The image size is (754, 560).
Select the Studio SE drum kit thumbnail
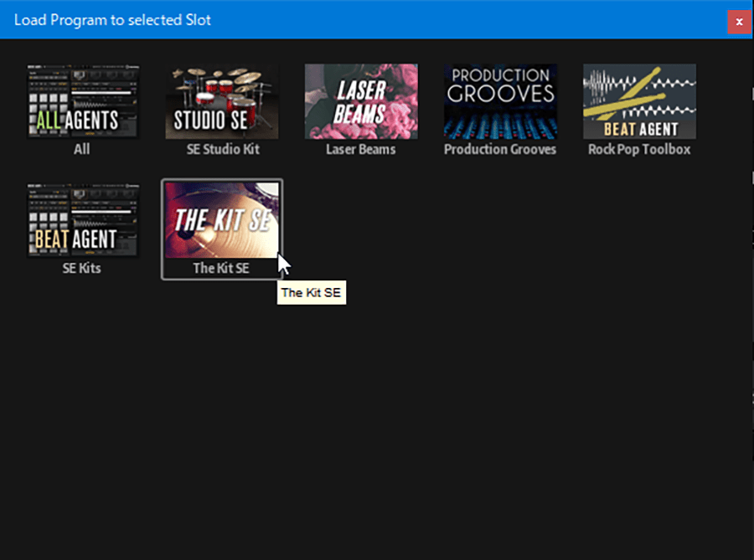click(x=222, y=101)
